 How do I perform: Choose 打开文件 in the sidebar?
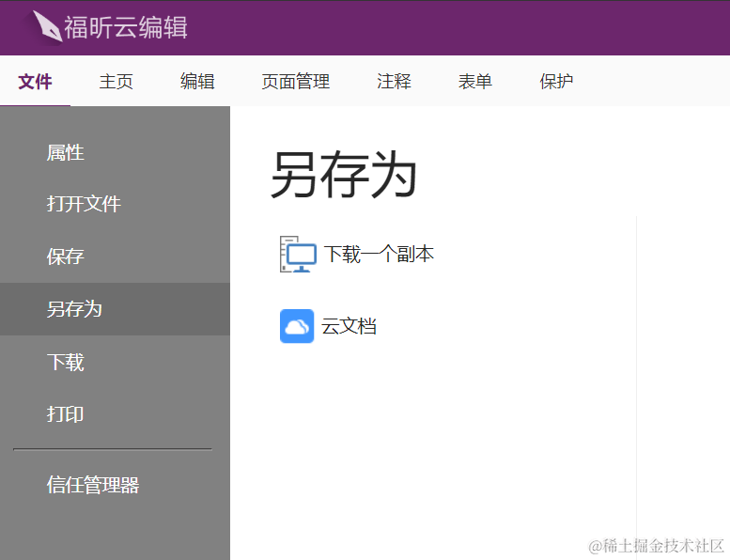click(115, 204)
